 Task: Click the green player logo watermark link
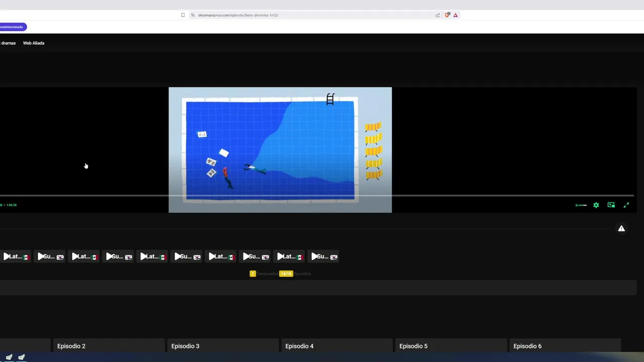click(581, 205)
